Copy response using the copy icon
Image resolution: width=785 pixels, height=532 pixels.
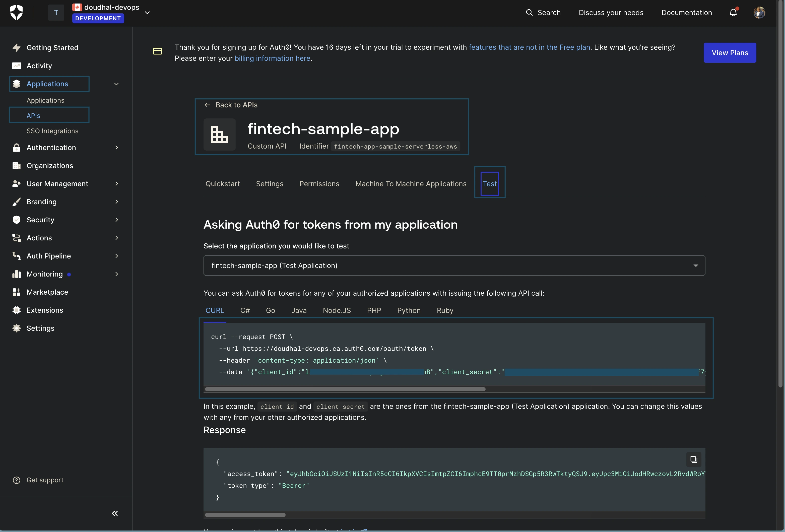click(x=693, y=459)
